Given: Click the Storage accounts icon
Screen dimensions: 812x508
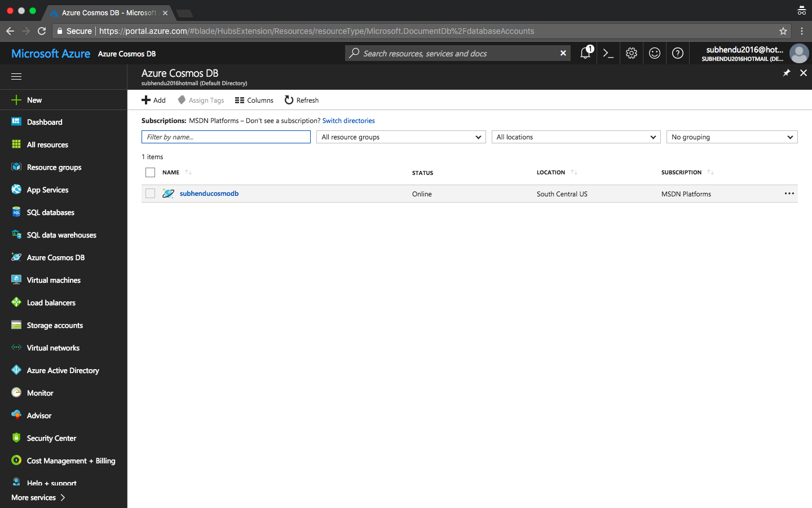Looking at the screenshot, I should [x=16, y=325].
